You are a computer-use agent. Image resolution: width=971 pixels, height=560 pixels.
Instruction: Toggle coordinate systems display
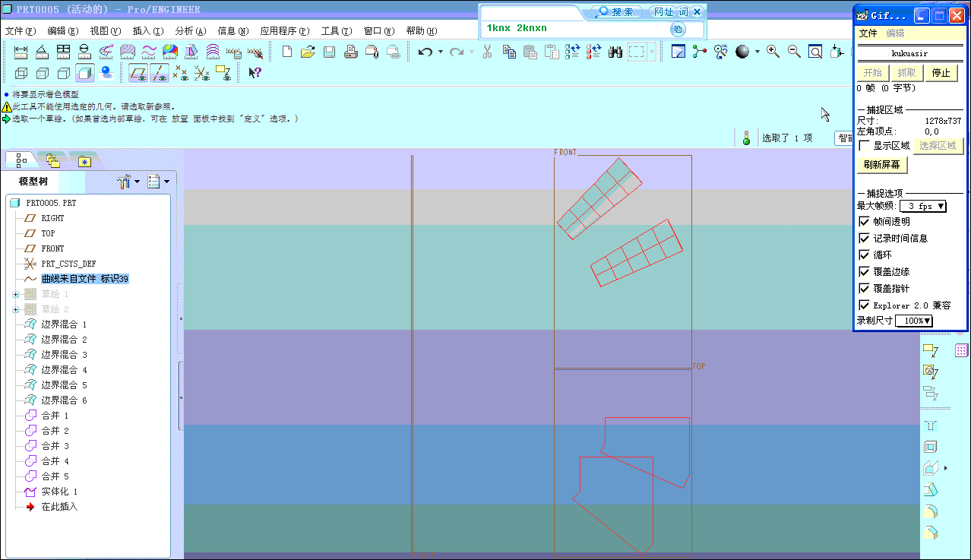tap(201, 73)
